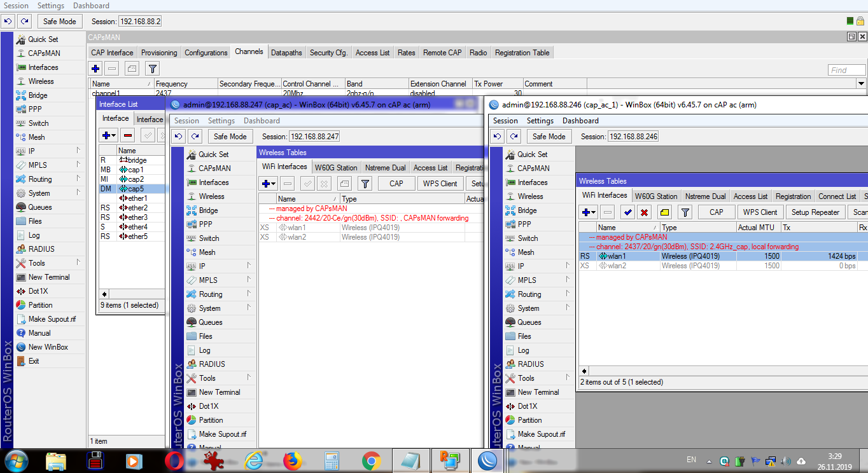Viewport: 868px width, 473px height.
Task: Select wlan1 row in cap_ac_1 Wireless Tables
Action: tap(724, 256)
